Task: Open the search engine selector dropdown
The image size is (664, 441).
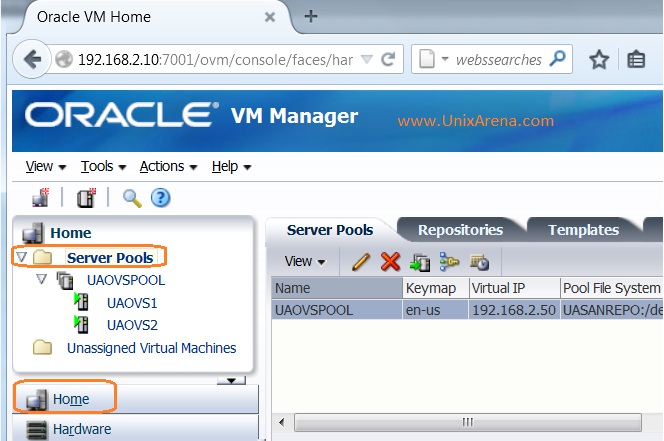Action: [x=445, y=58]
